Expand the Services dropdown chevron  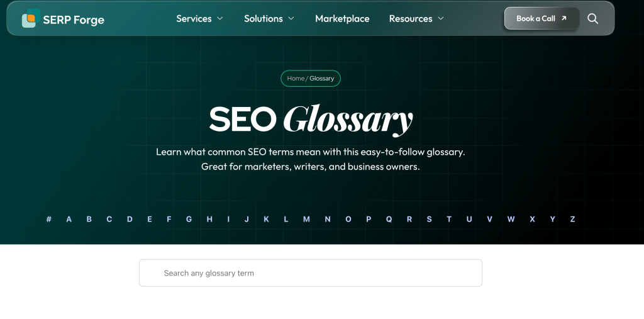(219, 18)
